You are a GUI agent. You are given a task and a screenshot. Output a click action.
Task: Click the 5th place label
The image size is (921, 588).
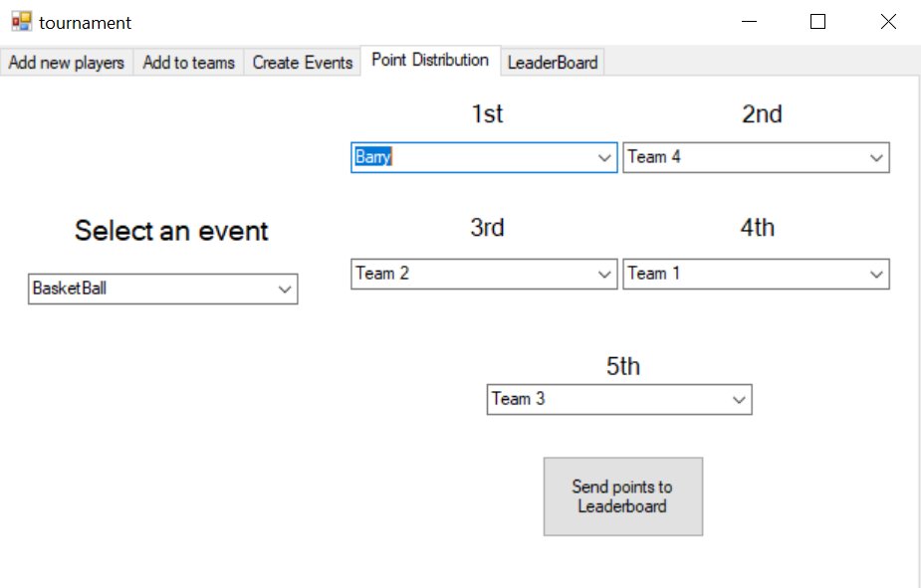(623, 366)
